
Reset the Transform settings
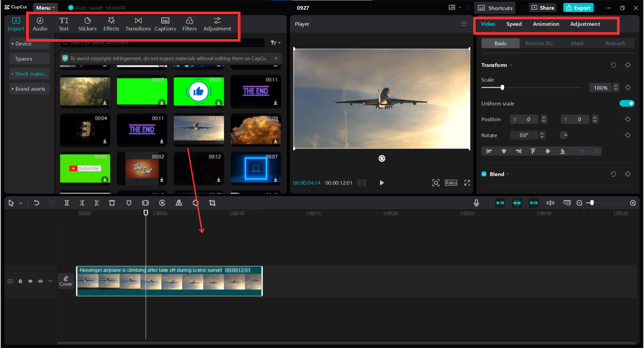pos(613,65)
